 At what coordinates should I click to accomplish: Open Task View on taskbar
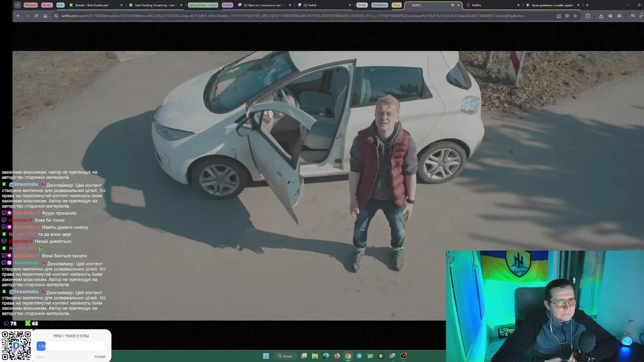coord(304,356)
